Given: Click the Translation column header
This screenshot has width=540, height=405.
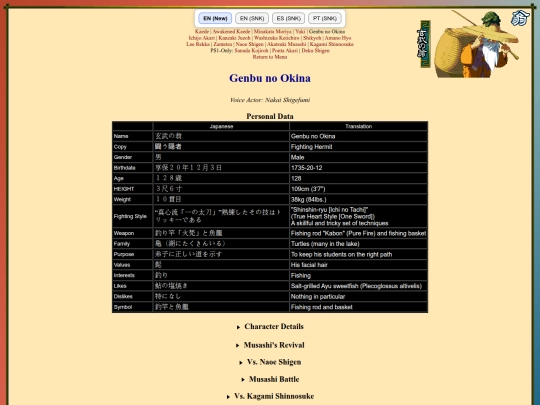Looking at the screenshot, I should pos(359,126).
